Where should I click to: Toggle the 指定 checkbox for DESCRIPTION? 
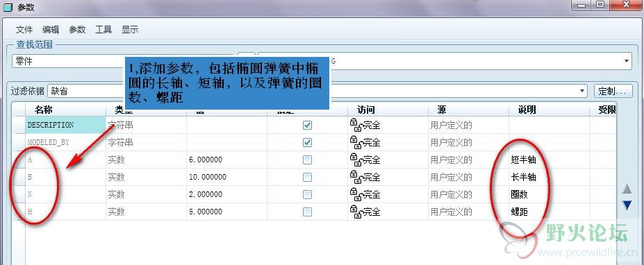click(307, 125)
